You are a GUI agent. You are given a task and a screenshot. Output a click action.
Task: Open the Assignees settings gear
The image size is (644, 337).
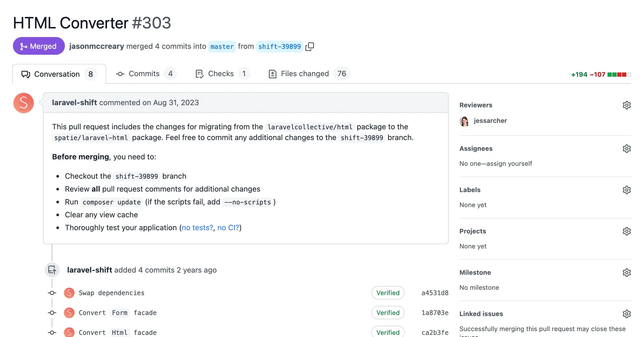coord(627,148)
